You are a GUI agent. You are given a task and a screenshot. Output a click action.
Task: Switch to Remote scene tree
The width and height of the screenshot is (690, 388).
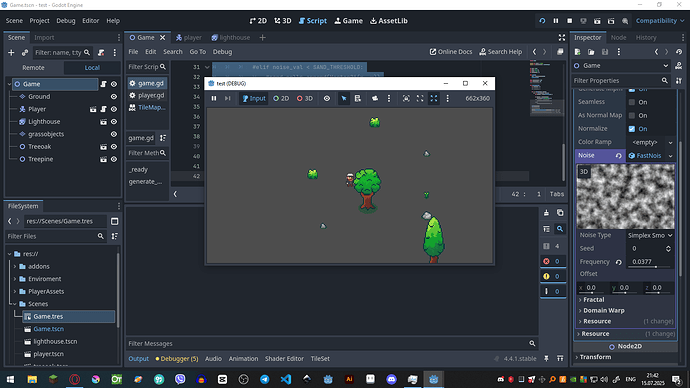[33, 68]
